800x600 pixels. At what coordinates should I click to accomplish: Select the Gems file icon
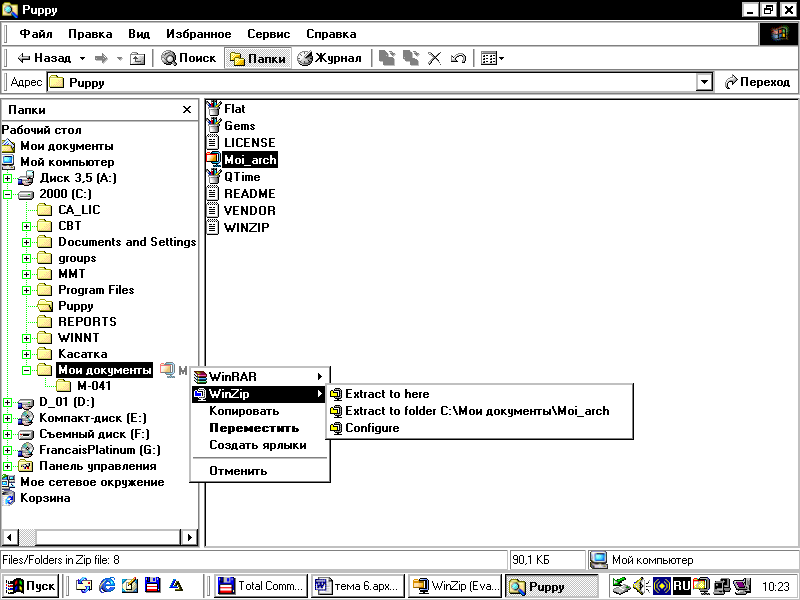coord(214,126)
